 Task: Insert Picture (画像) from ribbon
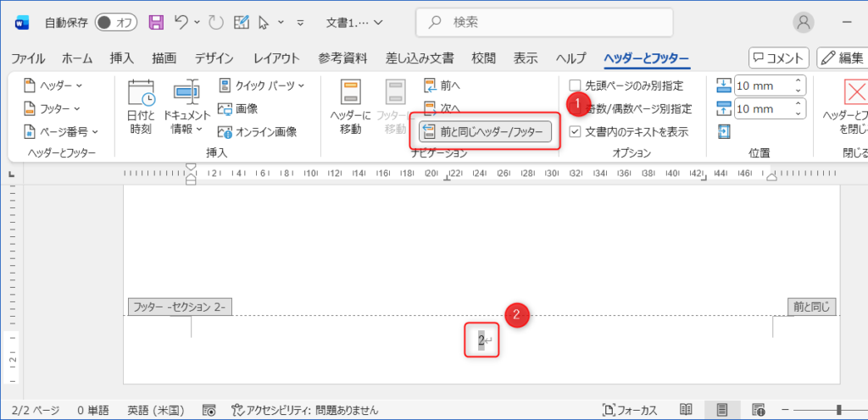(238, 108)
